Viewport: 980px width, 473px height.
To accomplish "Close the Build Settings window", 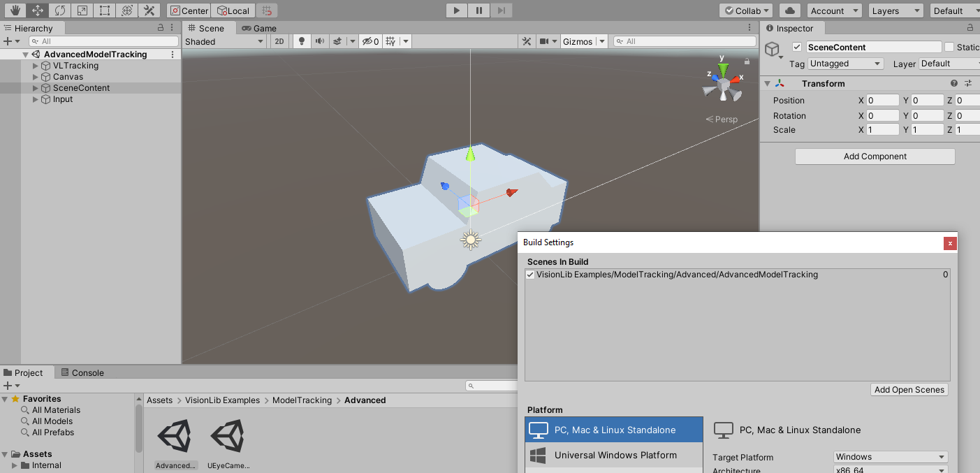I will point(950,243).
